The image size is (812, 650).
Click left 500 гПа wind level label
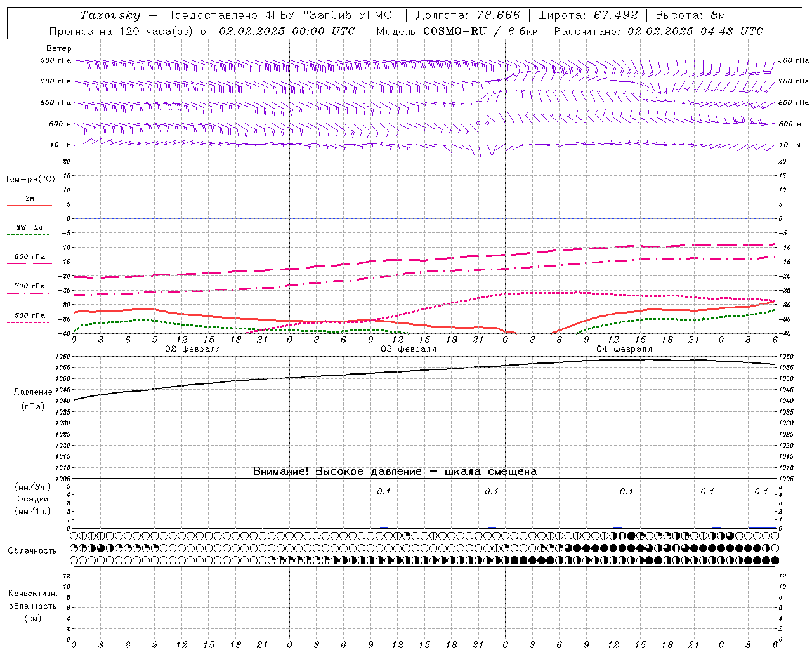coord(56,61)
